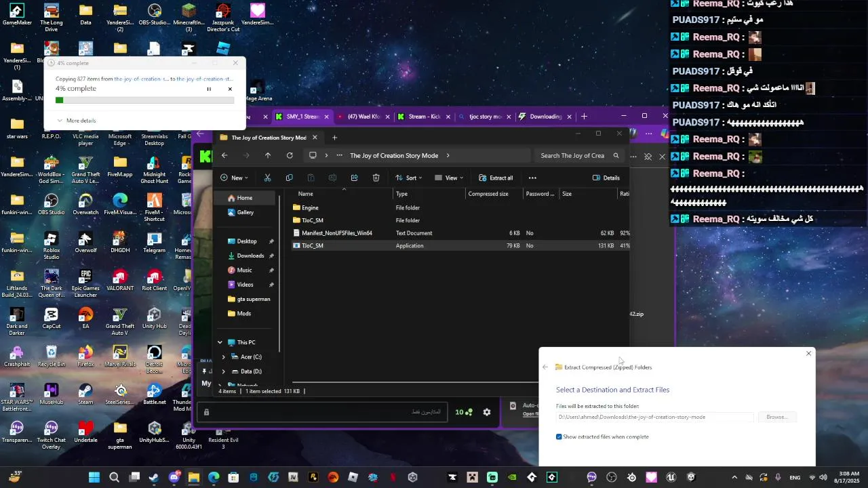Click the Cut scissors icon

tap(267, 178)
